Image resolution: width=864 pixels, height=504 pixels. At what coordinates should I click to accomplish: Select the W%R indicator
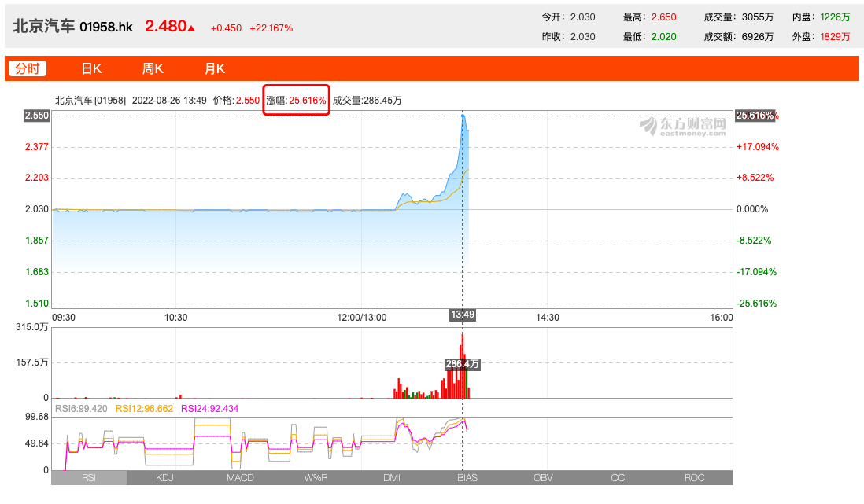coord(316,477)
